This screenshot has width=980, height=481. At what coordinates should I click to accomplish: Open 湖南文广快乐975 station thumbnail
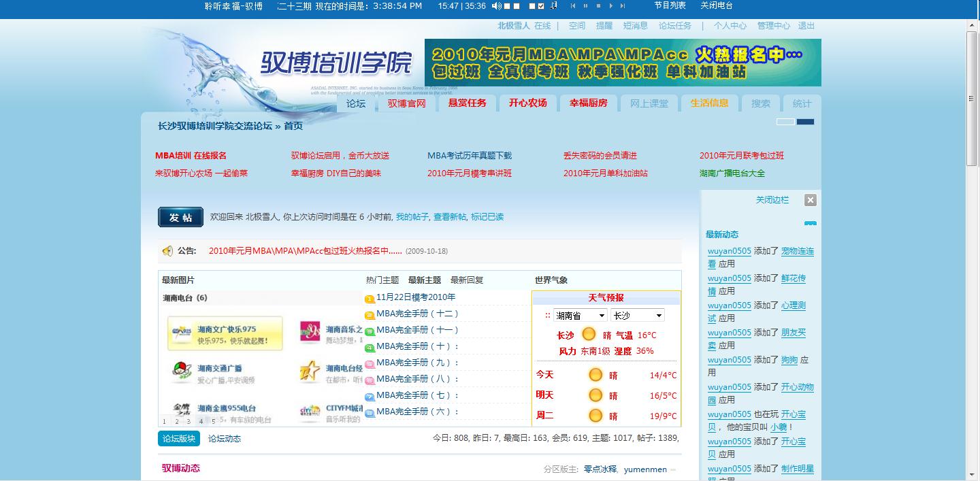[225, 333]
